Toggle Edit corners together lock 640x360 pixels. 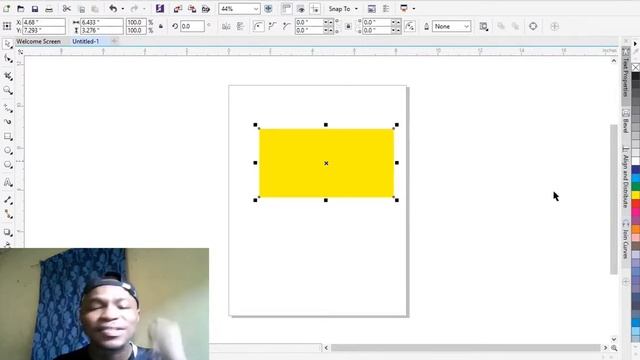coord(348,27)
